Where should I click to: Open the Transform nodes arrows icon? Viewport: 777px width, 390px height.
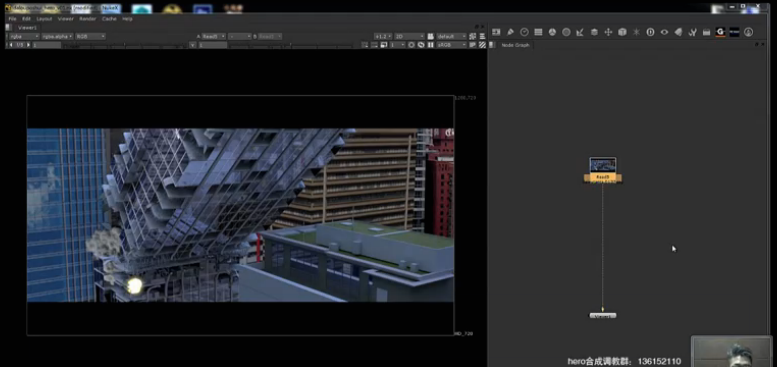pos(608,32)
